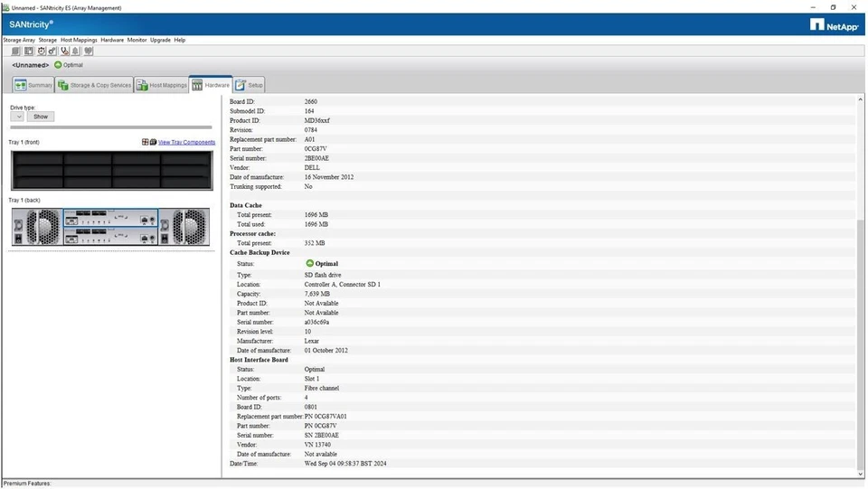Click the Product ID value MD36xxf
868x489 pixels.
coord(316,120)
